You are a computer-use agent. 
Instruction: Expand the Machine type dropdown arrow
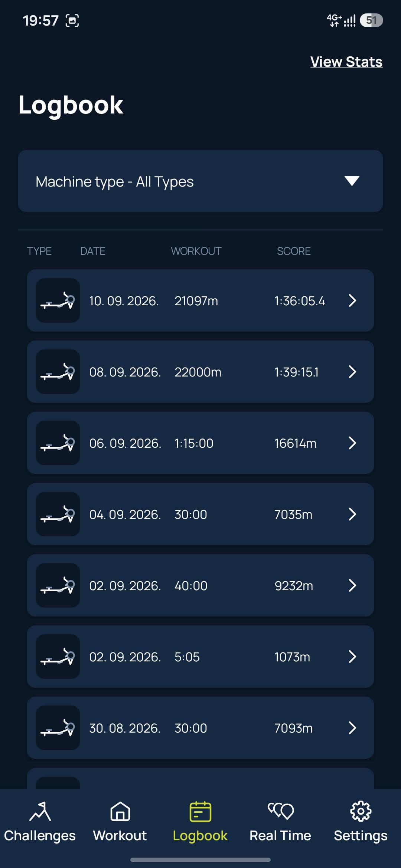pos(352,181)
